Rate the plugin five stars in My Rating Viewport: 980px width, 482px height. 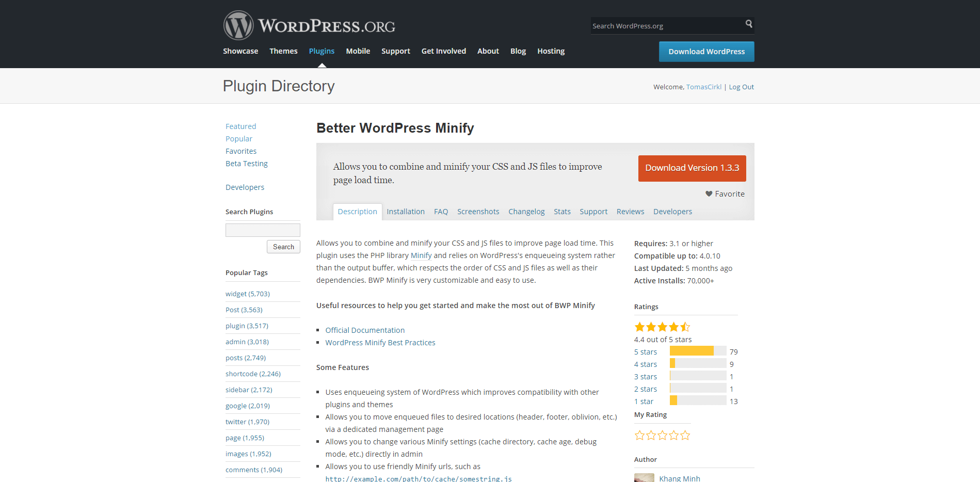pyautogui.click(x=685, y=436)
